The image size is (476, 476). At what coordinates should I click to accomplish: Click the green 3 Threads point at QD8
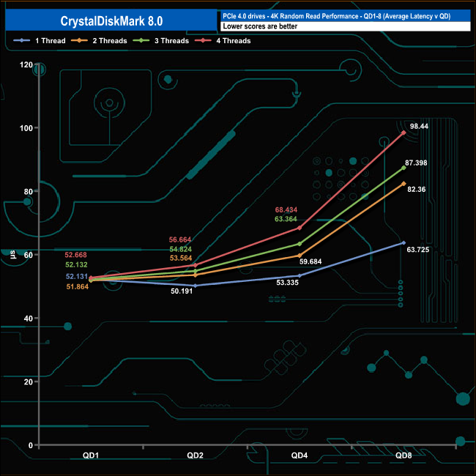coord(404,168)
